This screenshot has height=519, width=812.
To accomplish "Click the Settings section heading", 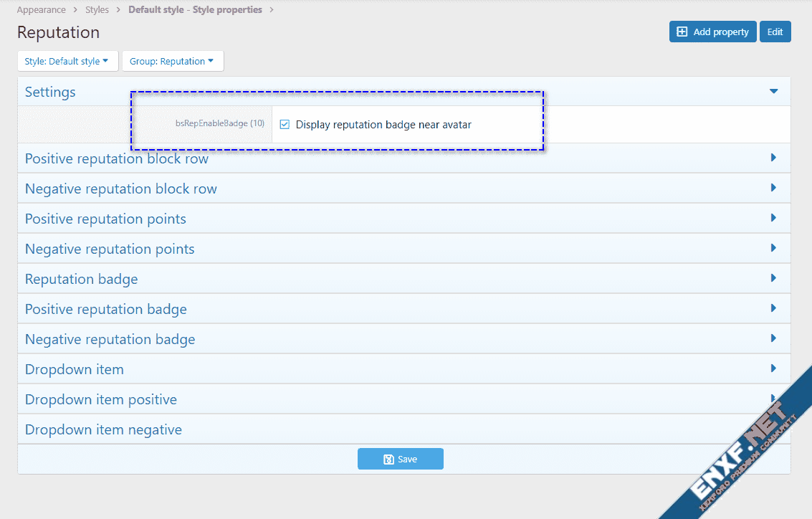I will (x=50, y=92).
